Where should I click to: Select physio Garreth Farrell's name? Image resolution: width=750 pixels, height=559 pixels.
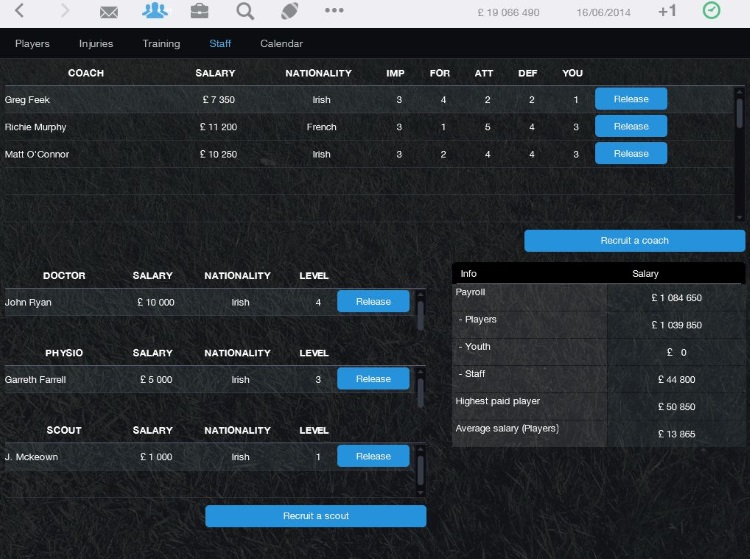pos(35,380)
